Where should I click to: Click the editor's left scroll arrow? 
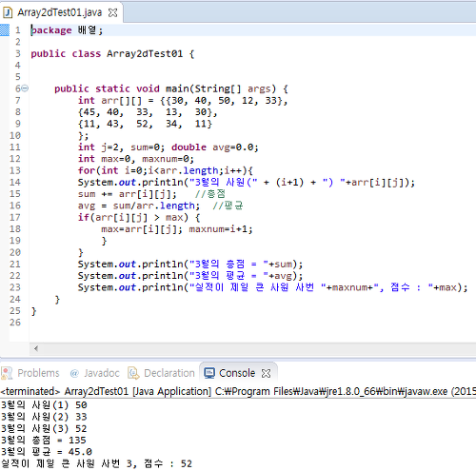pyautogui.click(x=36, y=348)
